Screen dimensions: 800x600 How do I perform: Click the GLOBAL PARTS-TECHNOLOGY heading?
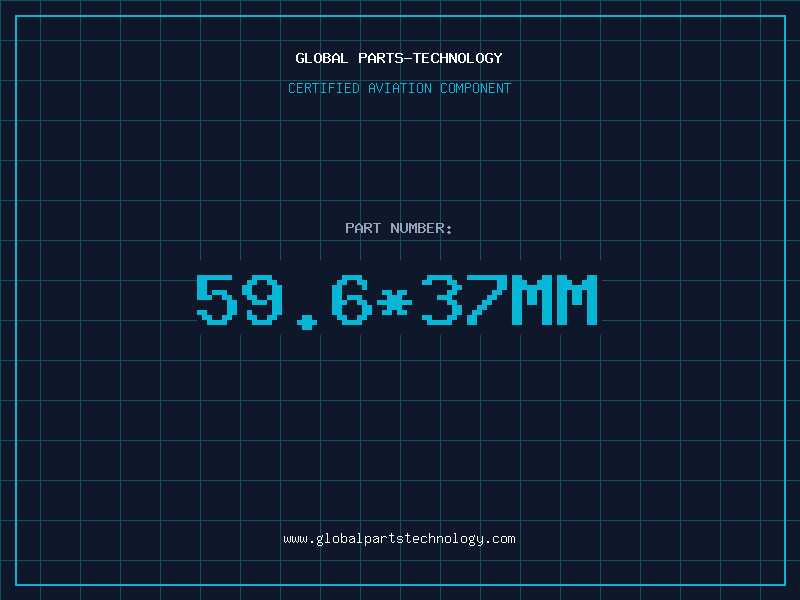point(399,58)
